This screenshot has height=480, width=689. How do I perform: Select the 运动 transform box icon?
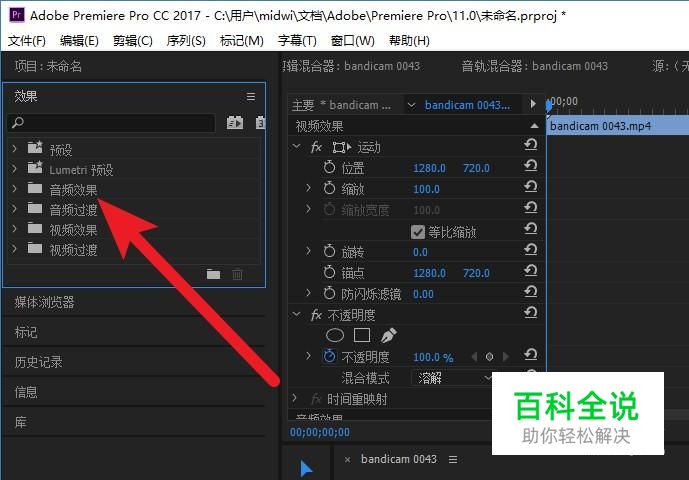342,147
